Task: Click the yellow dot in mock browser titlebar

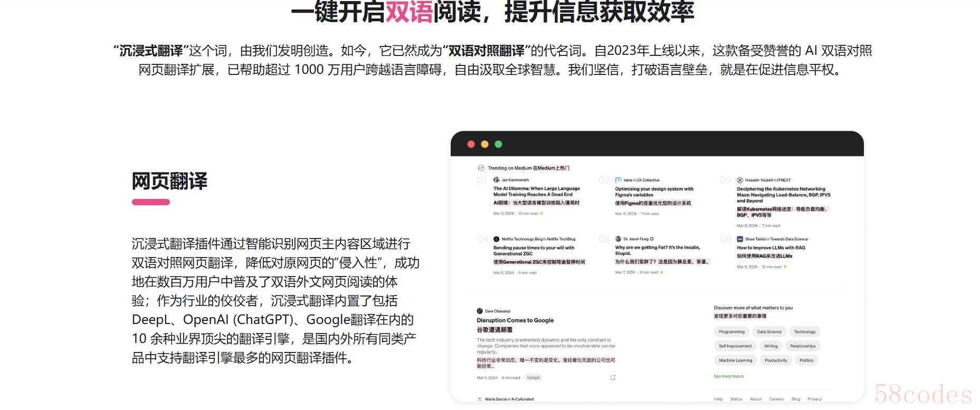Action: click(484, 144)
